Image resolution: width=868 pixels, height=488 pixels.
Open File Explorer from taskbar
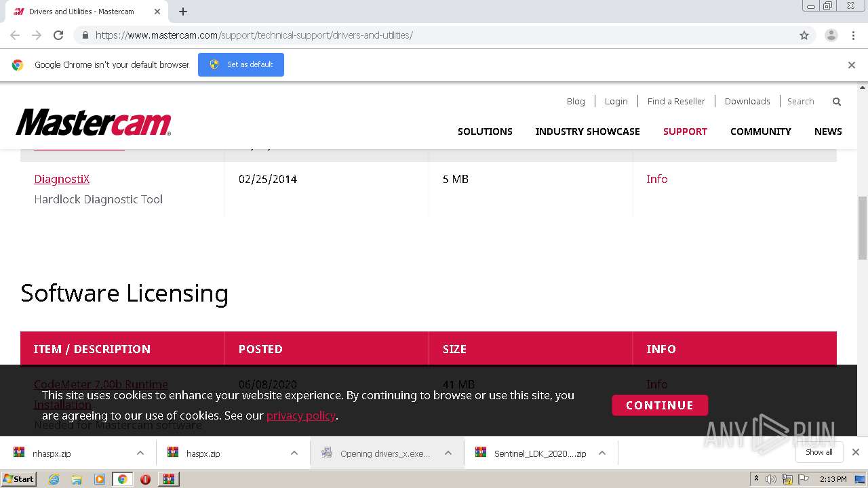[77, 479]
